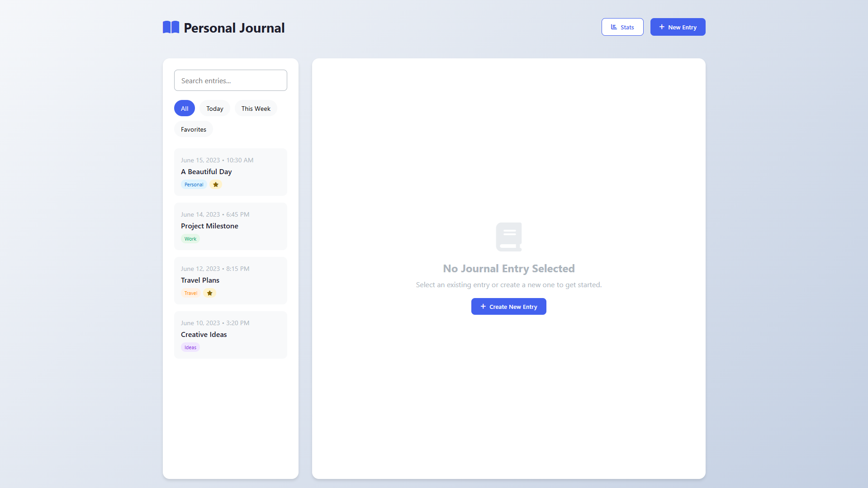
Task: Click the plus icon in Create New Entry
Action: pos(483,307)
